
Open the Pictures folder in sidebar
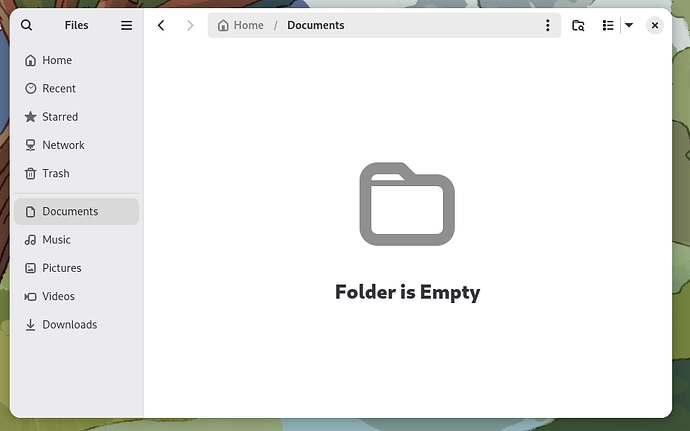(x=77, y=268)
